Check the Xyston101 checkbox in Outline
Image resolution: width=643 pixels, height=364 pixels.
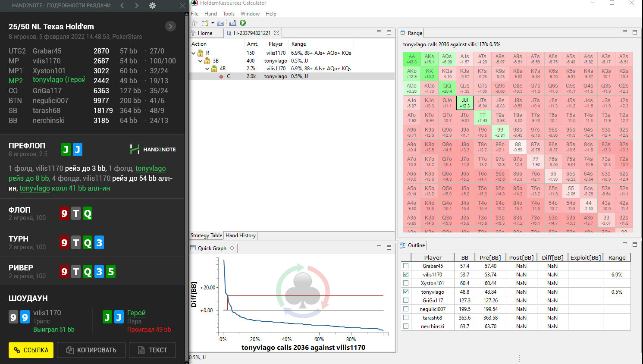(x=406, y=283)
